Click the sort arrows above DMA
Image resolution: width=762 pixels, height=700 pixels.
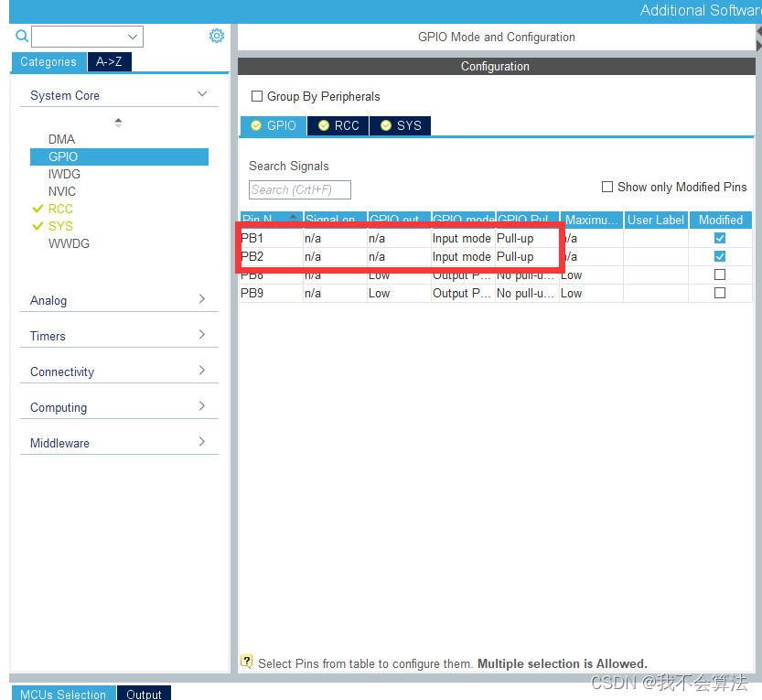[118, 123]
